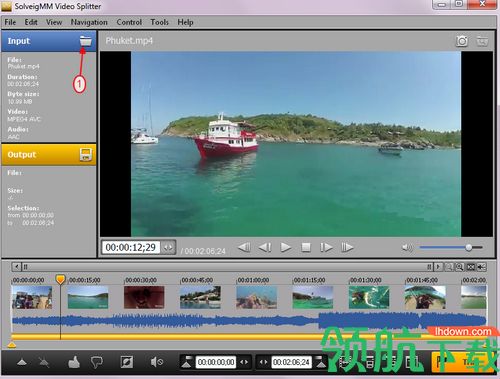The image size is (500, 379).
Task: Open the Tools menu
Action: [159, 22]
